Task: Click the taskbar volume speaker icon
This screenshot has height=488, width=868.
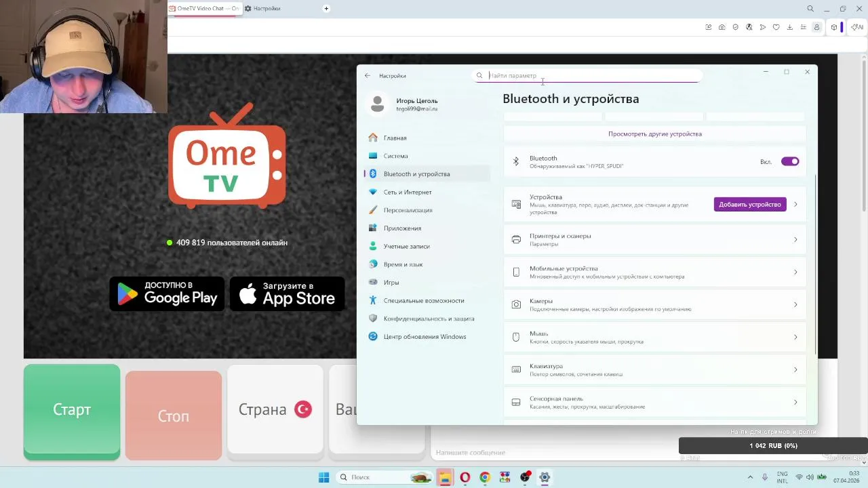Action: click(x=811, y=477)
